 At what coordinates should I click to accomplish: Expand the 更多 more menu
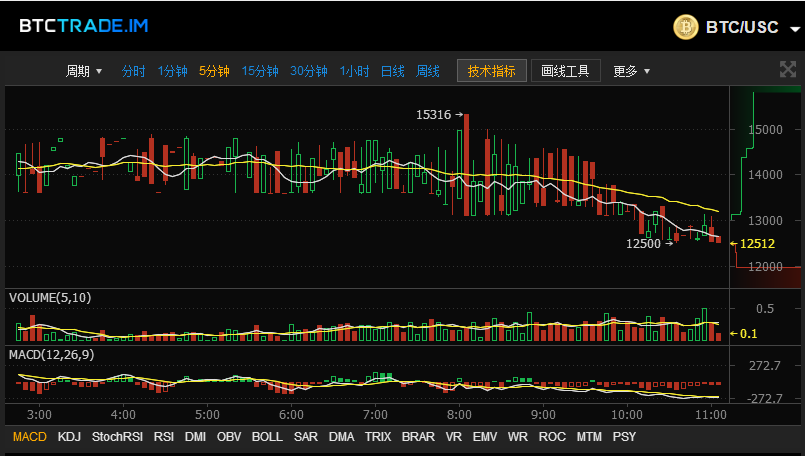(x=631, y=71)
